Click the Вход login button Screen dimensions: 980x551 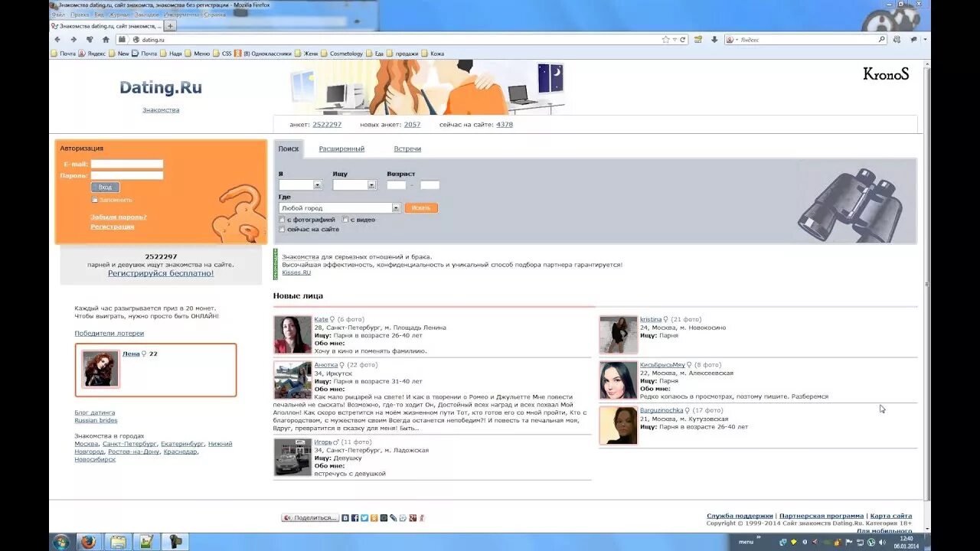[x=105, y=187]
